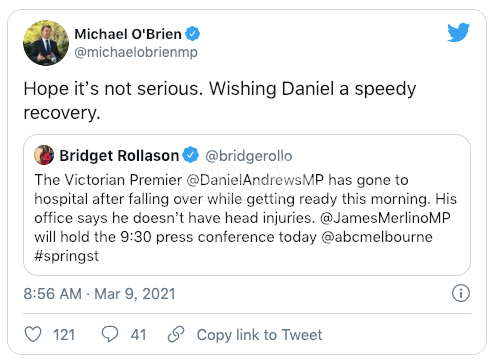Click the chain link icon

click(176, 334)
